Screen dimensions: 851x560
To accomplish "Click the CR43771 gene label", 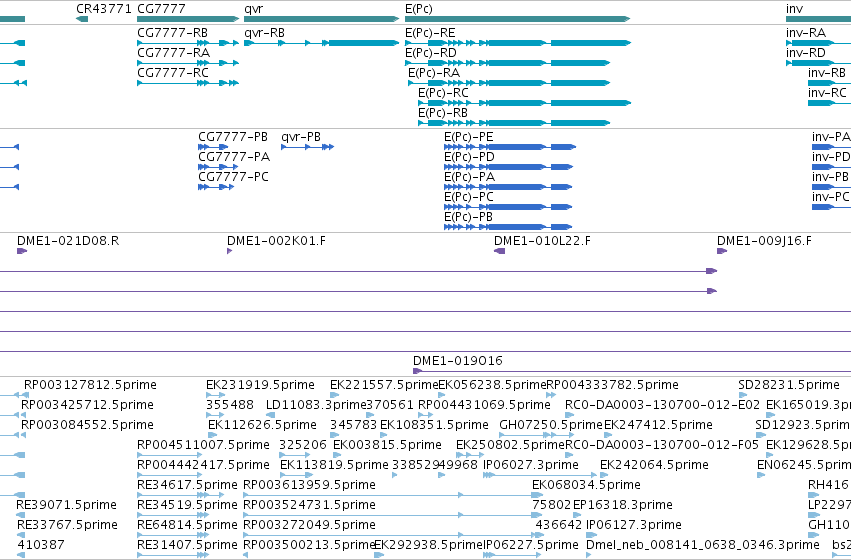I will click(x=104, y=9).
